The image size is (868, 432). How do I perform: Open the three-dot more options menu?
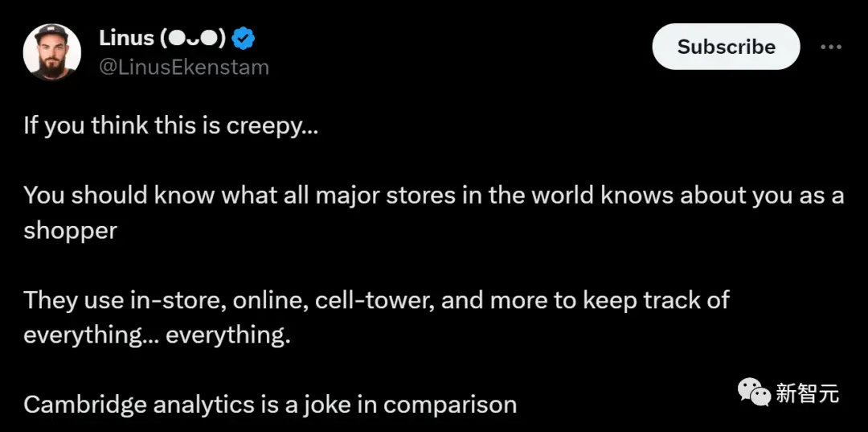coord(830,47)
